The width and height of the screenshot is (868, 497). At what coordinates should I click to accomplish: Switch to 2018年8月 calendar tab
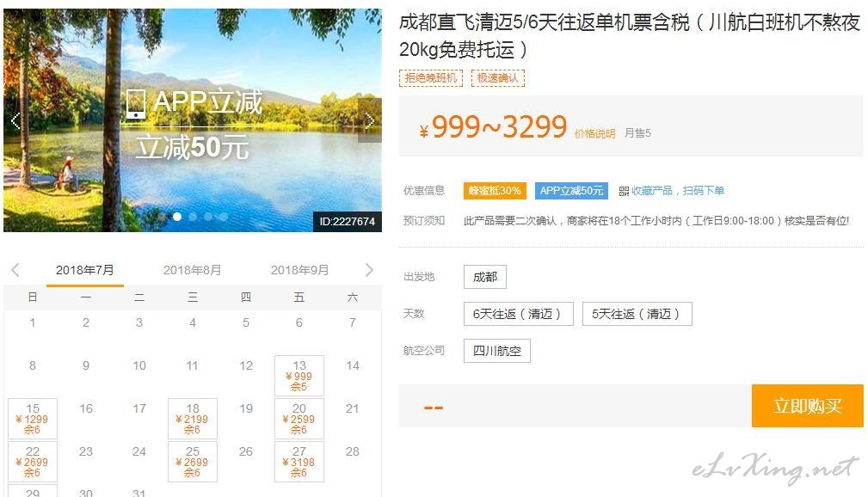click(192, 270)
